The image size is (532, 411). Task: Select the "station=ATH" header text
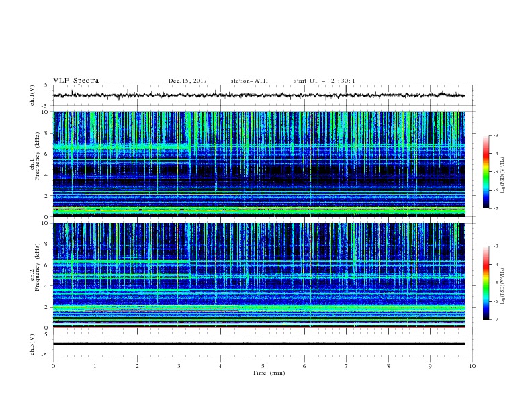pyautogui.click(x=249, y=81)
